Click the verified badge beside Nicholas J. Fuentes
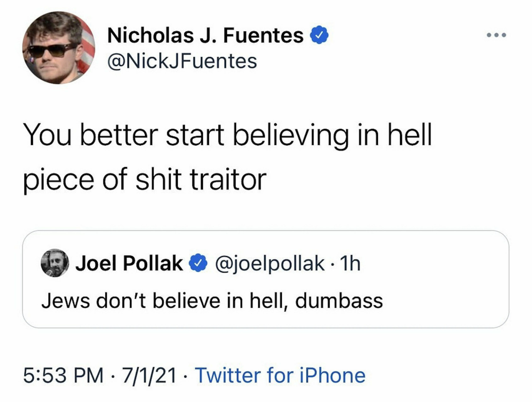 click(x=319, y=35)
